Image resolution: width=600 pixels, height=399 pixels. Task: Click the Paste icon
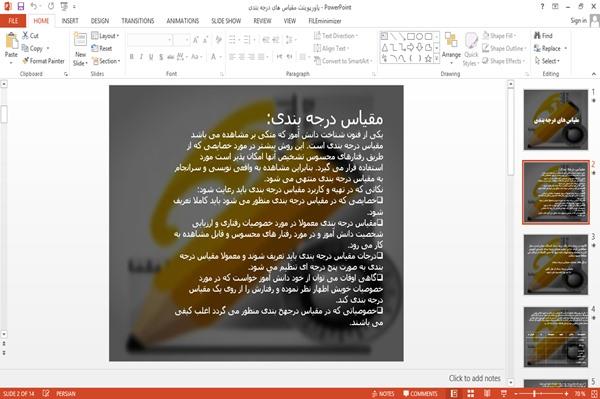[x=11, y=41]
